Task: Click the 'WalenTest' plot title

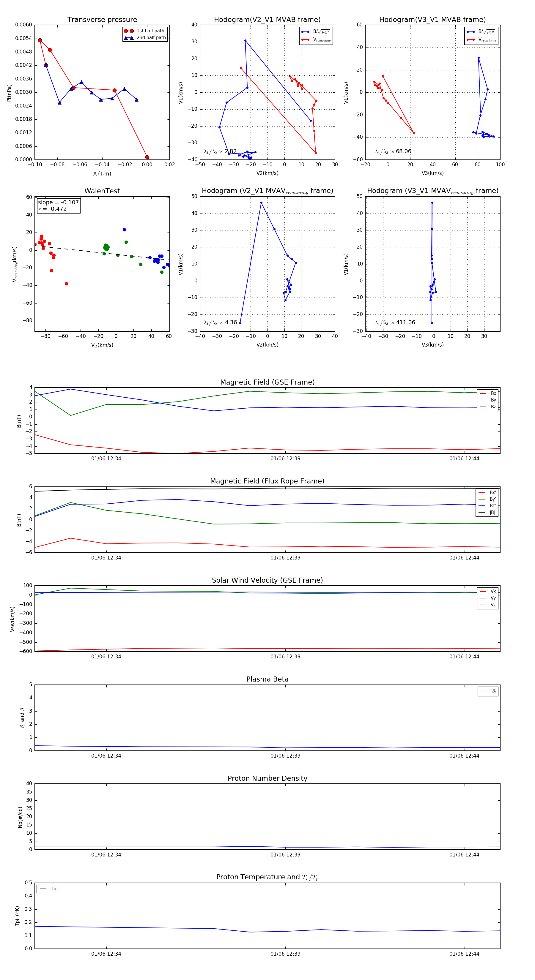Action: [x=102, y=191]
